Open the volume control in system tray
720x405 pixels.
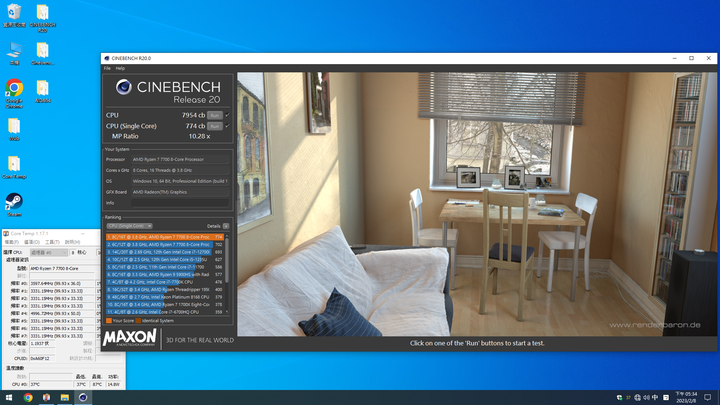(646, 398)
